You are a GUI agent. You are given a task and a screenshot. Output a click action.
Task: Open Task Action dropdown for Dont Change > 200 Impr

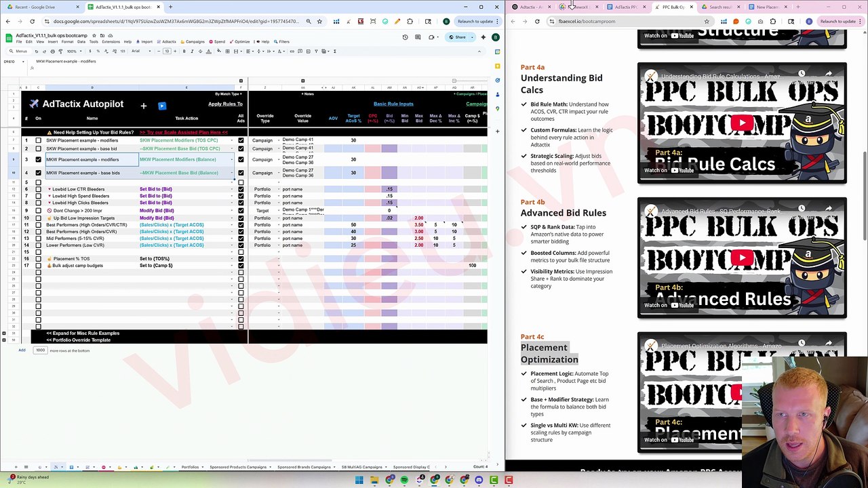[x=232, y=211]
